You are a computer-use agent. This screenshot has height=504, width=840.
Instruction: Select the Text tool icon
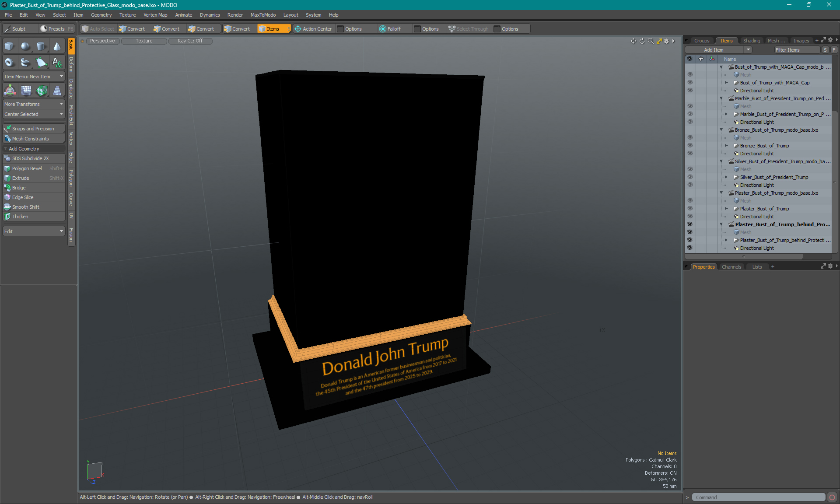[x=57, y=63]
